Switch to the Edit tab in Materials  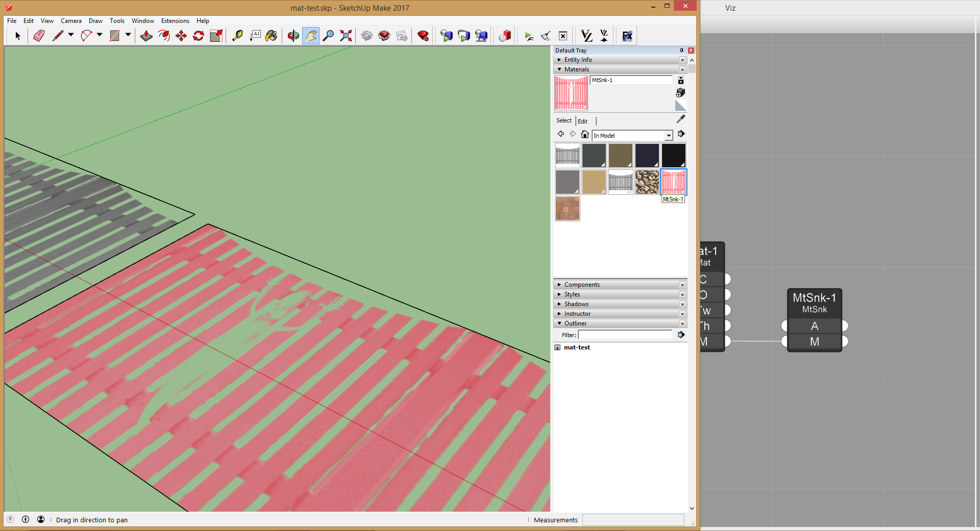click(582, 121)
